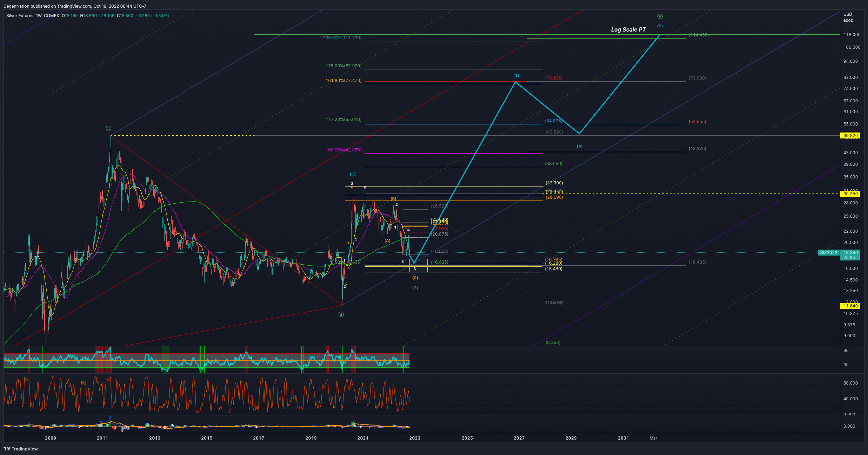The width and height of the screenshot is (868, 455).
Task: Click the red '(79.135)' price label
Action: click(553, 78)
